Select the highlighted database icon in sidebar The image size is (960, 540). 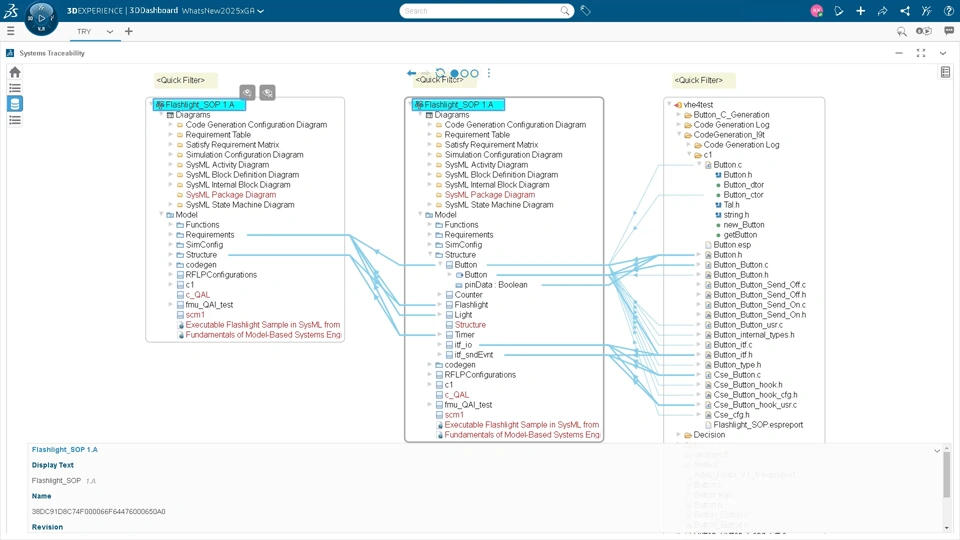click(15, 103)
